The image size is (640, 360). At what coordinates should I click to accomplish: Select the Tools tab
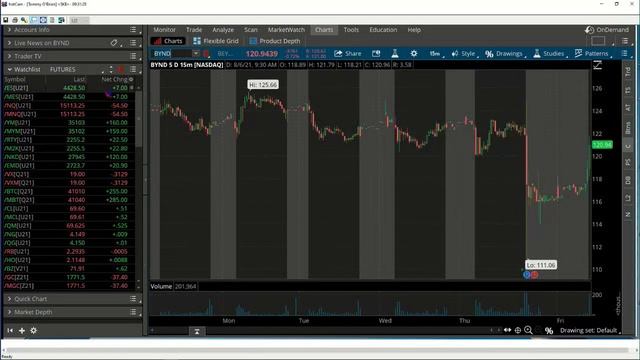coord(351,30)
